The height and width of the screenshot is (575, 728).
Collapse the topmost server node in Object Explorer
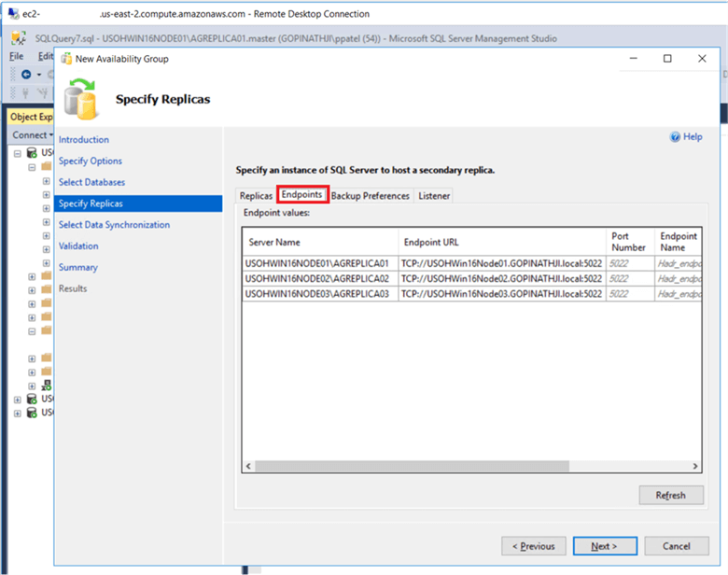(18, 153)
